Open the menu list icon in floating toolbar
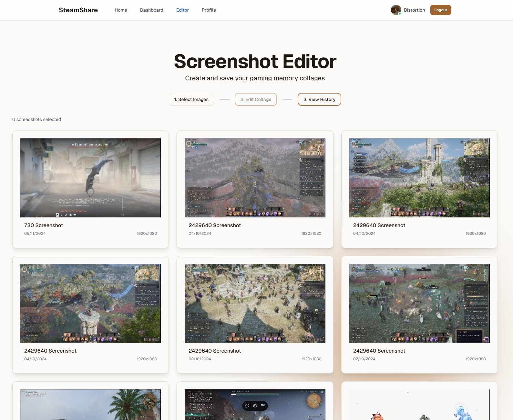513x420 pixels. point(263,406)
